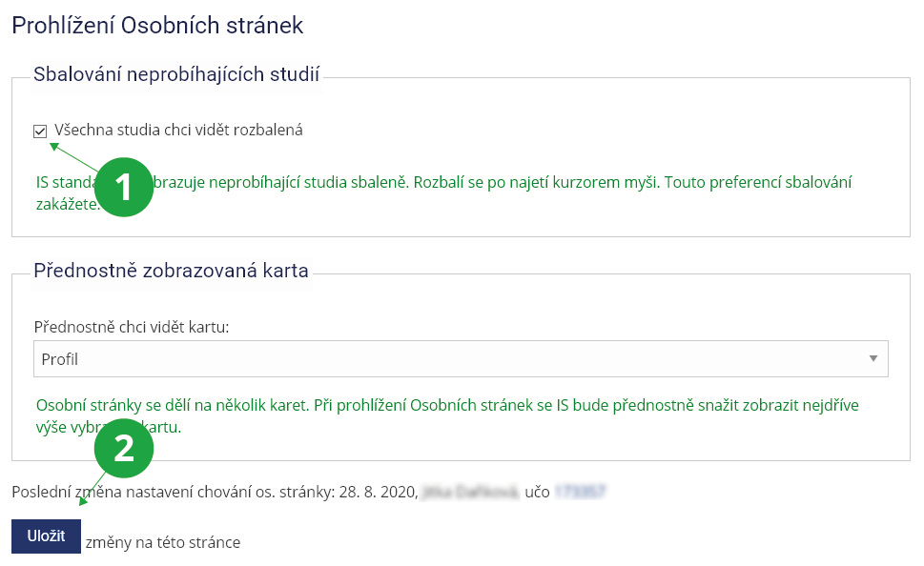The width and height of the screenshot is (924, 566).
Task: Click the green circle marker number 2
Action: [x=124, y=449]
